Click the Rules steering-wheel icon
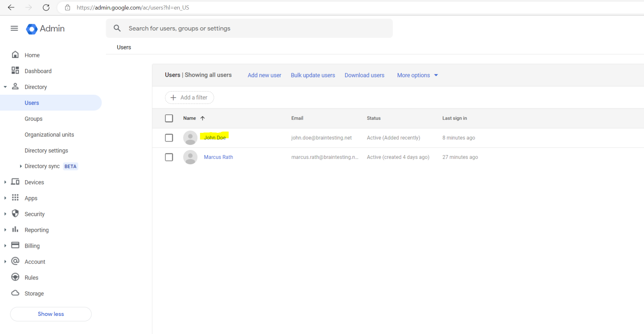 (15, 277)
